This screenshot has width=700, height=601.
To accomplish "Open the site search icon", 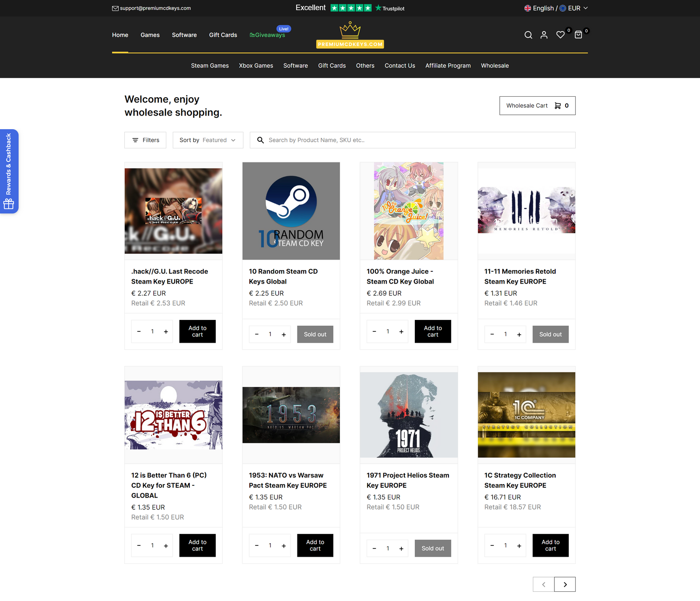I will pos(528,35).
